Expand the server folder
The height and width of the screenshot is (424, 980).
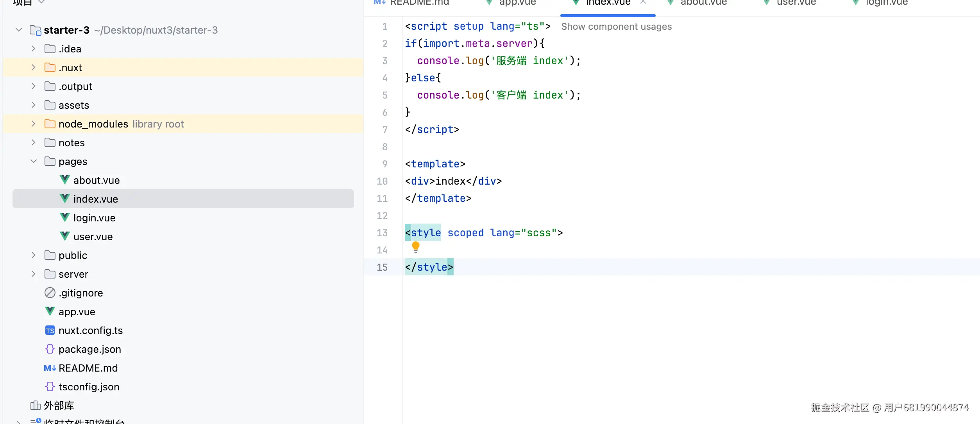point(34,274)
